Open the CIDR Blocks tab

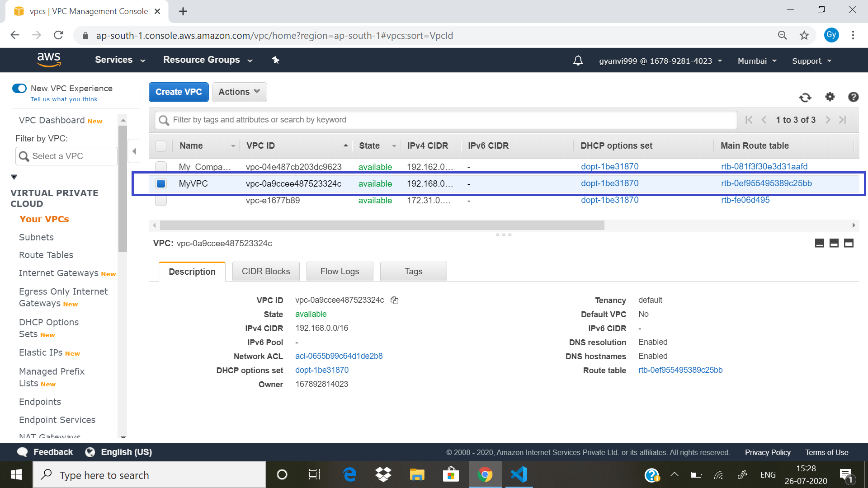coord(265,271)
